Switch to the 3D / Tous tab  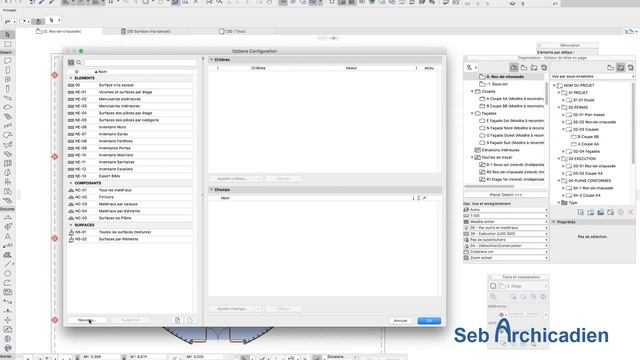click(x=233, y=31)
